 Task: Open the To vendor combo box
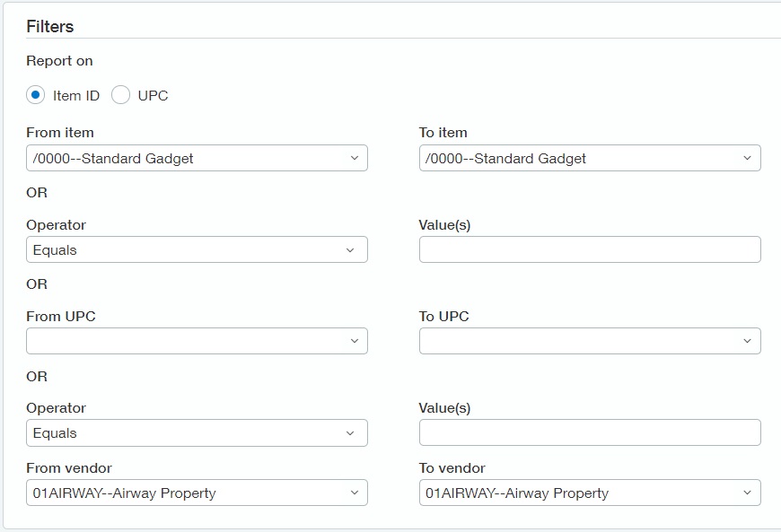tap(590, 493)
